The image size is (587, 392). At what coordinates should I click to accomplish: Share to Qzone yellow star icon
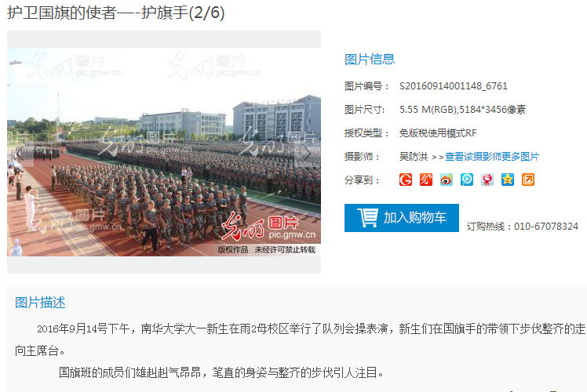point(508,180)
